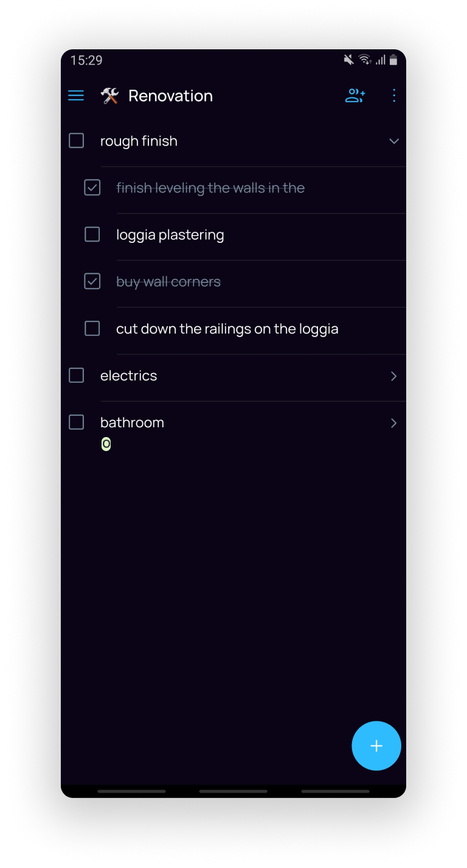The width and height of the screenshot is (467, 868).
Task: Collapse the 'rough finish' section chevron
Action: (393, 141)
